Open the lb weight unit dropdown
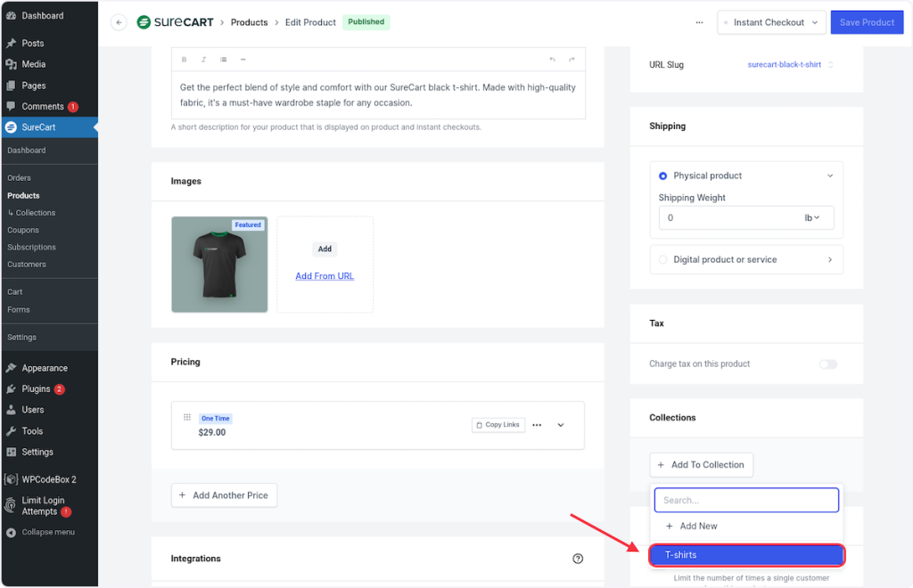 (812, 217)
